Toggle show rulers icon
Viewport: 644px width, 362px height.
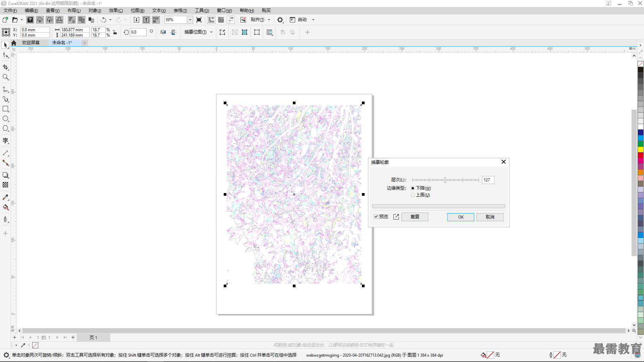point(211,20)
